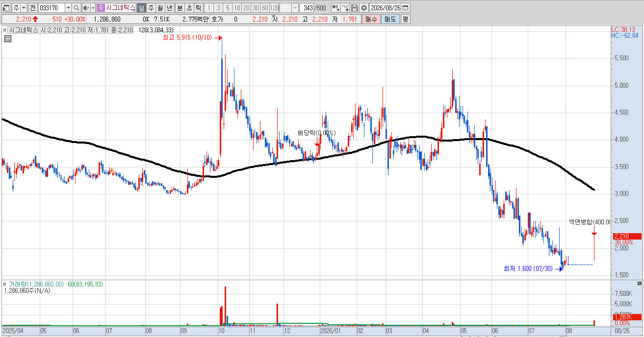Select the 월 monthly period button
Screen dimensions: 644x337
click(160, 8)
